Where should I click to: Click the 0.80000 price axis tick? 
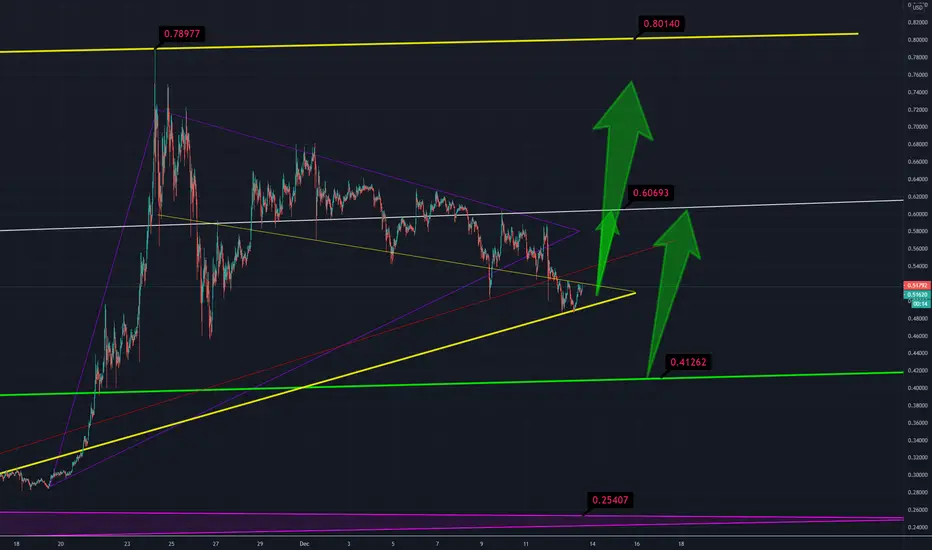(x=918, y=40)
